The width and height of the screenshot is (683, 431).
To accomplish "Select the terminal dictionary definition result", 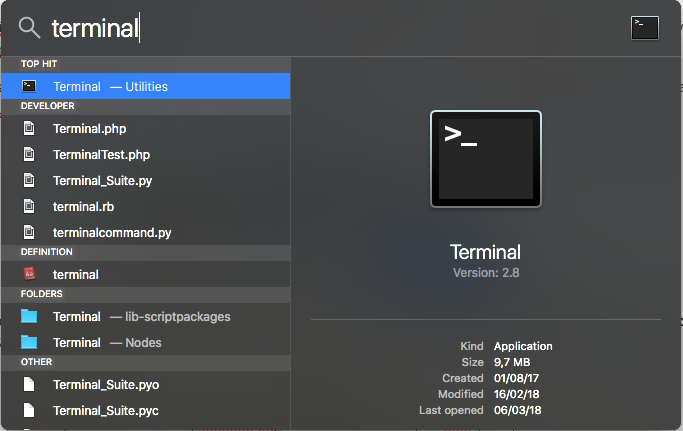I will [145, 275].
